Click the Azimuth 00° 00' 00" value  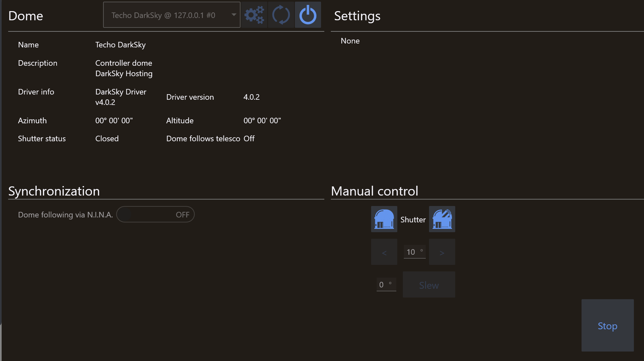(114, 121)
